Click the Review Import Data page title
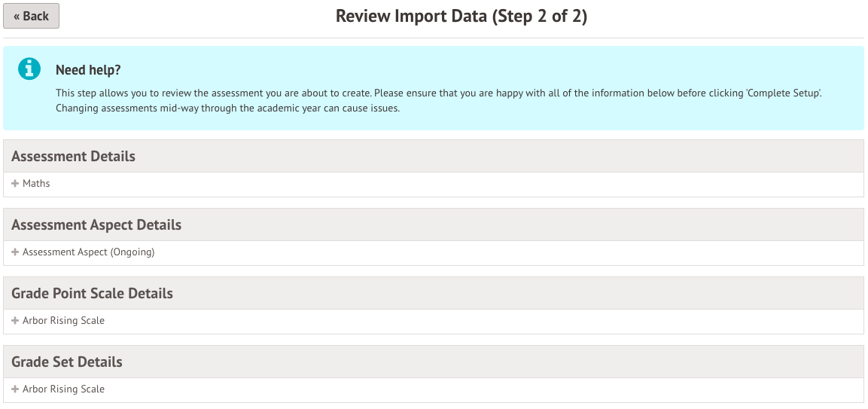 tap(411, 17)
